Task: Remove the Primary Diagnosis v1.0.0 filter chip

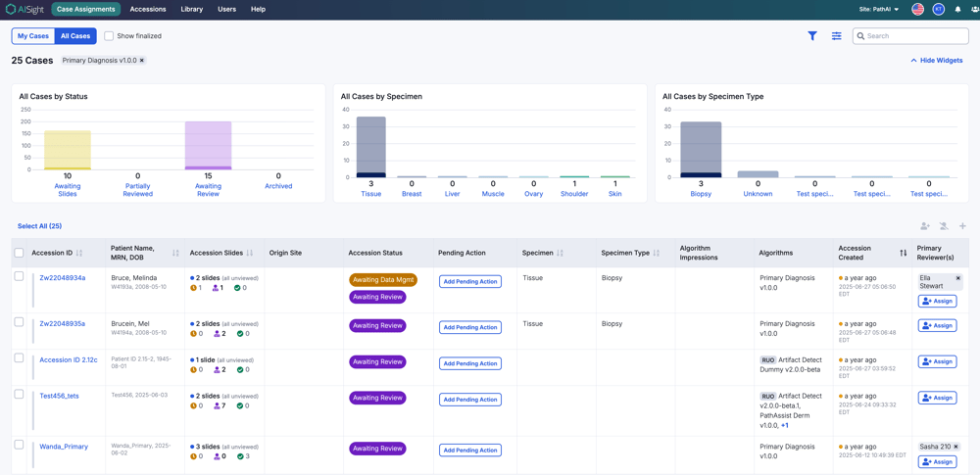Action: (x=142, y=61)
